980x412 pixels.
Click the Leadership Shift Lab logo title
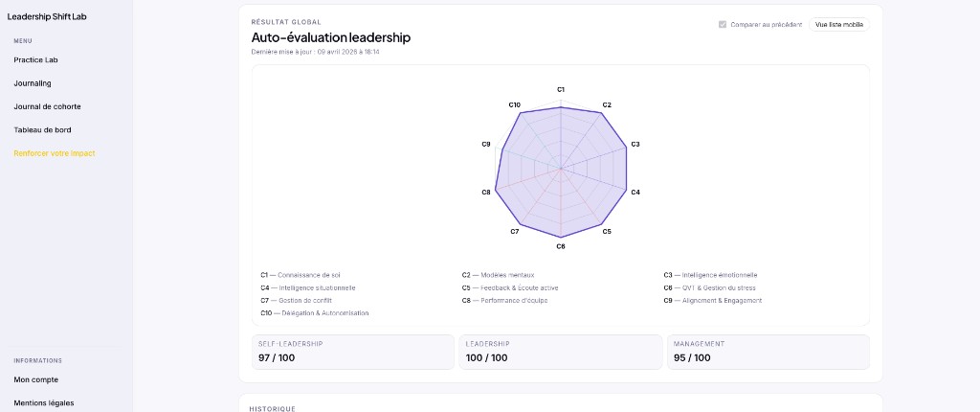pos(45,16)
